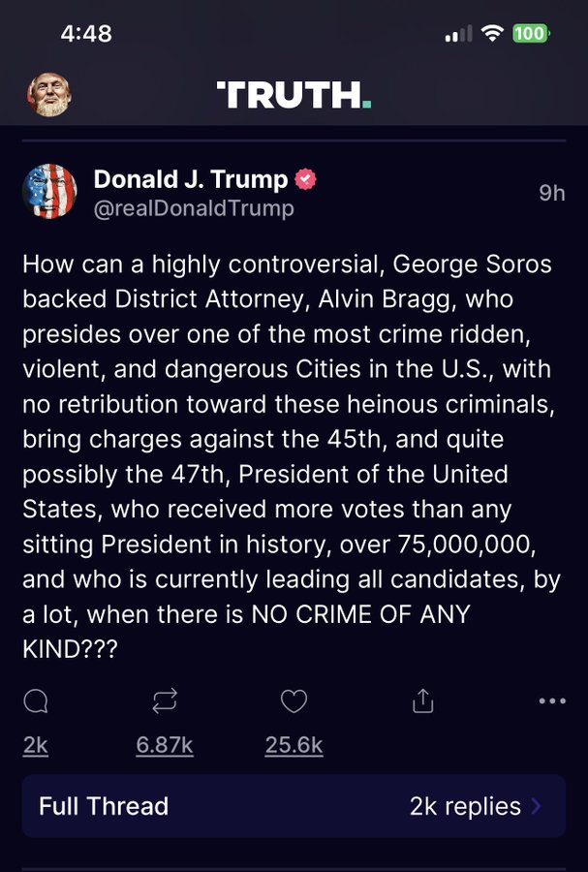Tap the reply speech bubble icon
This screenshot has height=872, width=588.
pos(36,701)
